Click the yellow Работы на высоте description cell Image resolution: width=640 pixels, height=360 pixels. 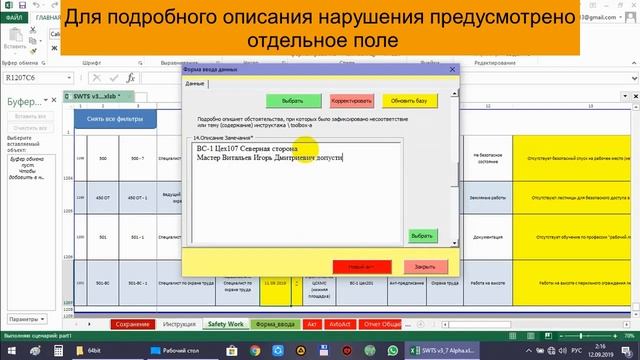pyautogui.click(x=572, y=283)
